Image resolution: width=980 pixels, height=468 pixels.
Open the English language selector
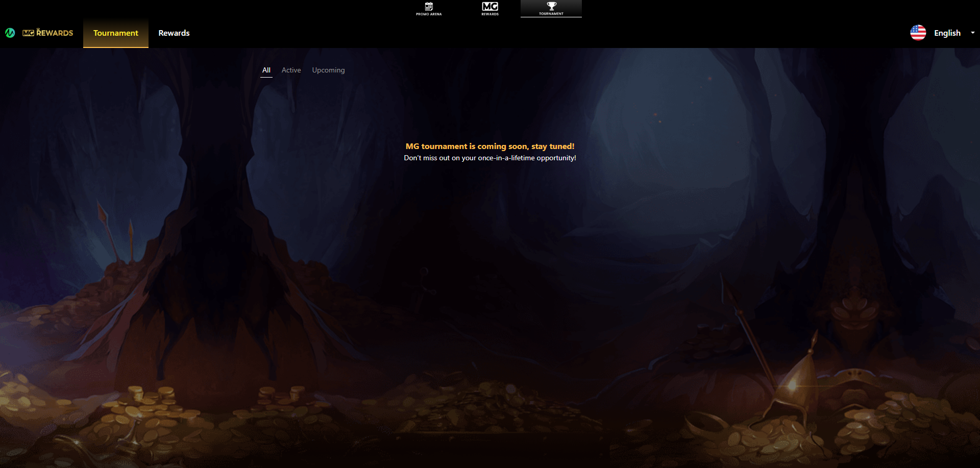[x=947, y=33]
